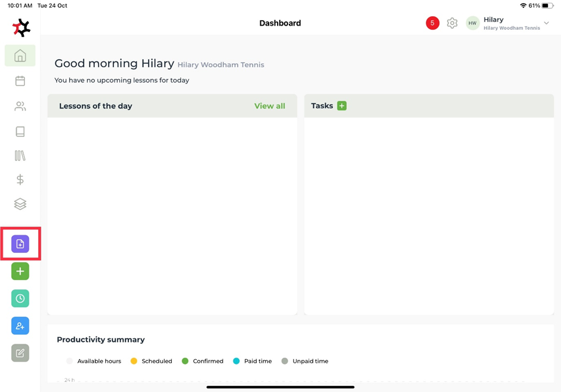Open the dollar sign finances icon
Image resolution: width=561 pixels, height=392 pixels.
(x=20, y=180)
